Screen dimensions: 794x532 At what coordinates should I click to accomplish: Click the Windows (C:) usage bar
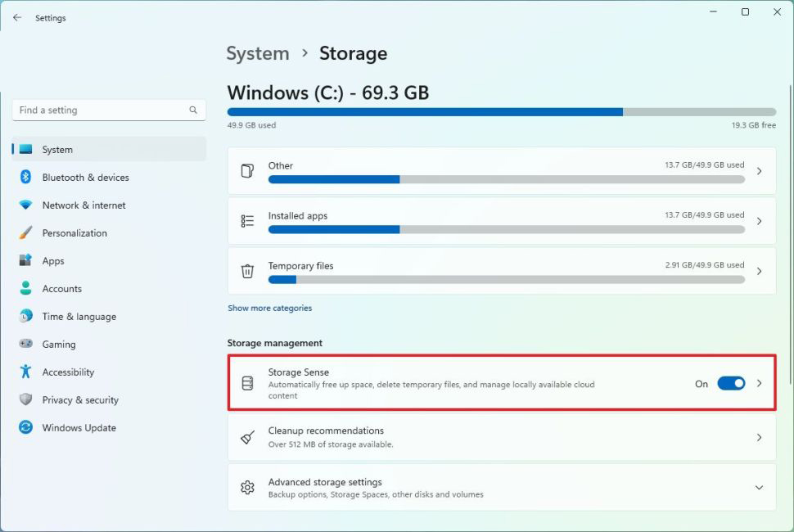pyautogui.click(x=501, y=111)
